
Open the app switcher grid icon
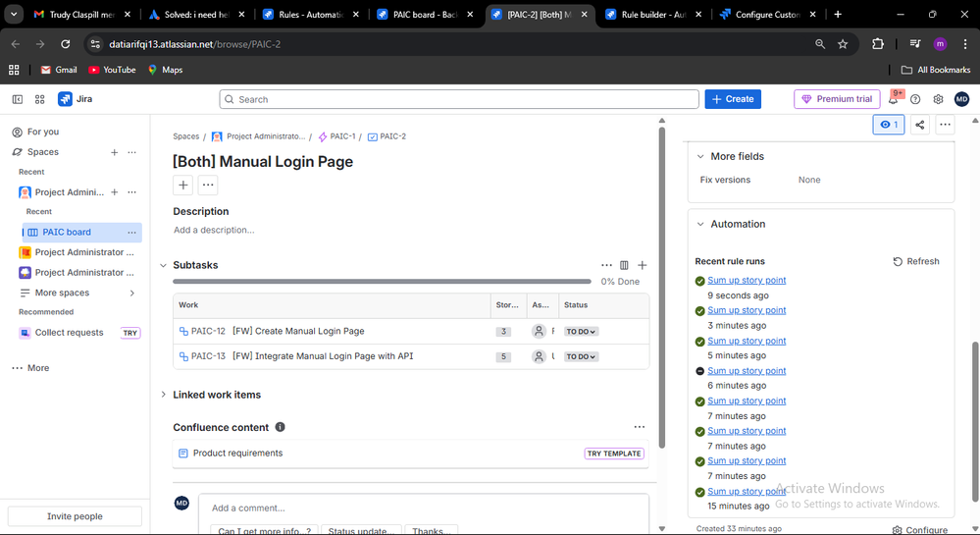pos(40,99)
